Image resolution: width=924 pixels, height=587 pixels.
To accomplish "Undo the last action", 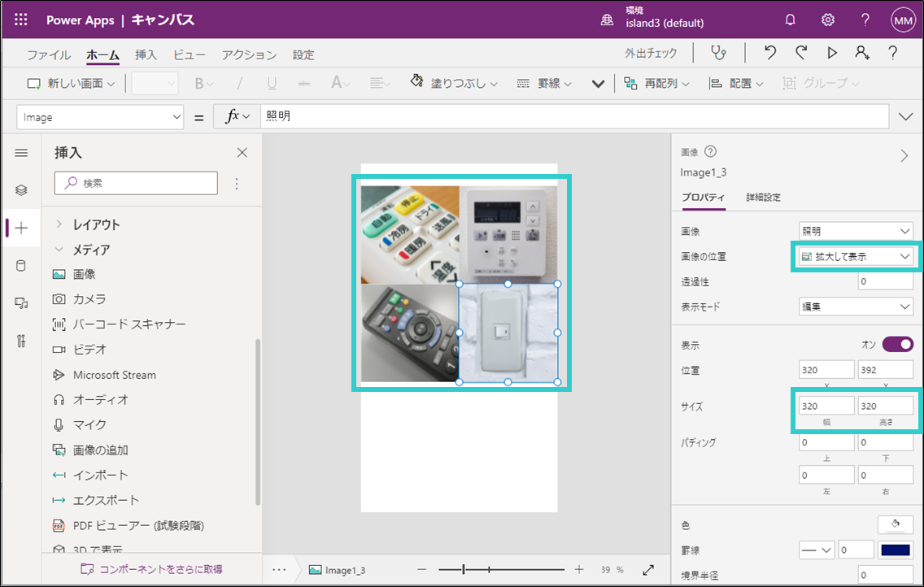I will (x=769, y=53).
